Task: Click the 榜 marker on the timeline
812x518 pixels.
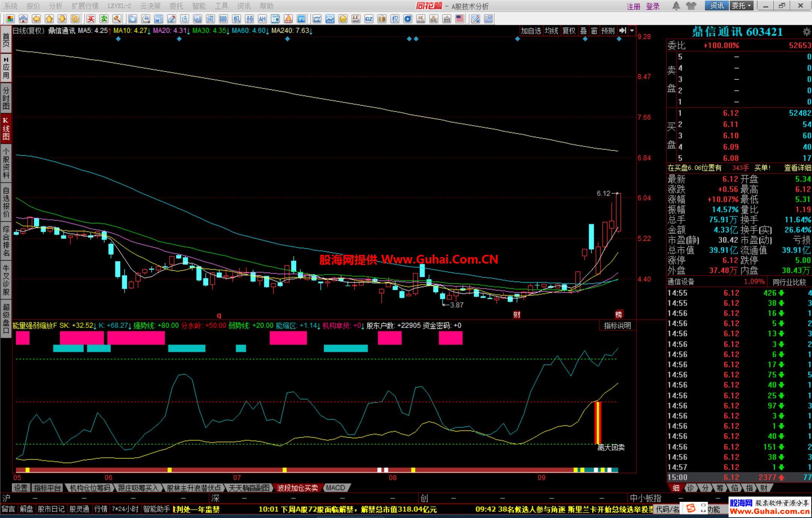Action: pyautogui.click(x=618, y=314)
